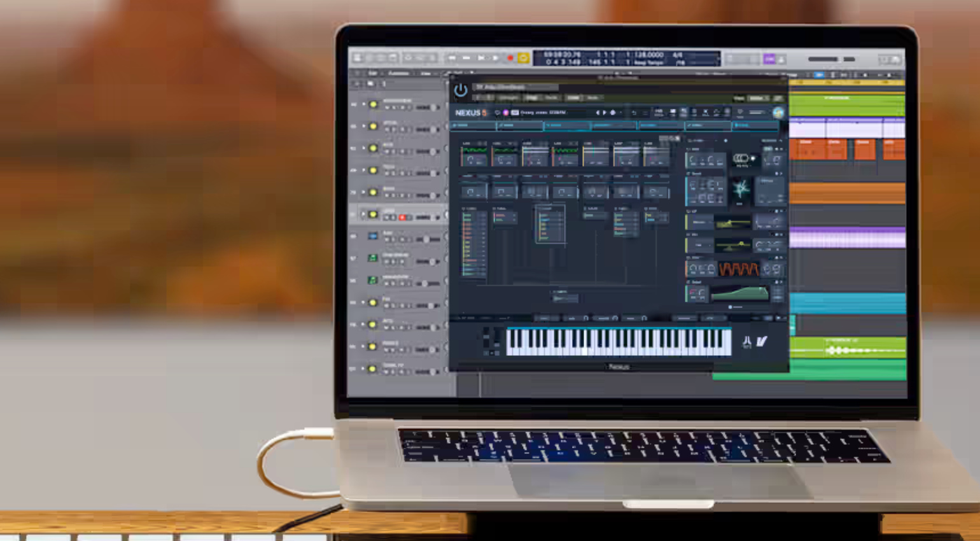The image size is (980, 541).
Task: Go to the previous Nexus preset arrow
Action: [x=597, y=113]
